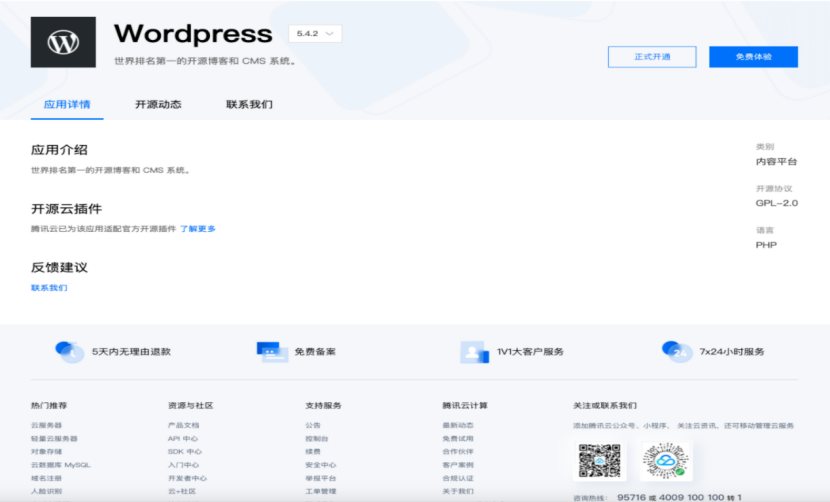The height and width of the screenshot is (502, 830).
Task: Click the 腾讯云计算 footer heading
Action: tap(465, 406)
